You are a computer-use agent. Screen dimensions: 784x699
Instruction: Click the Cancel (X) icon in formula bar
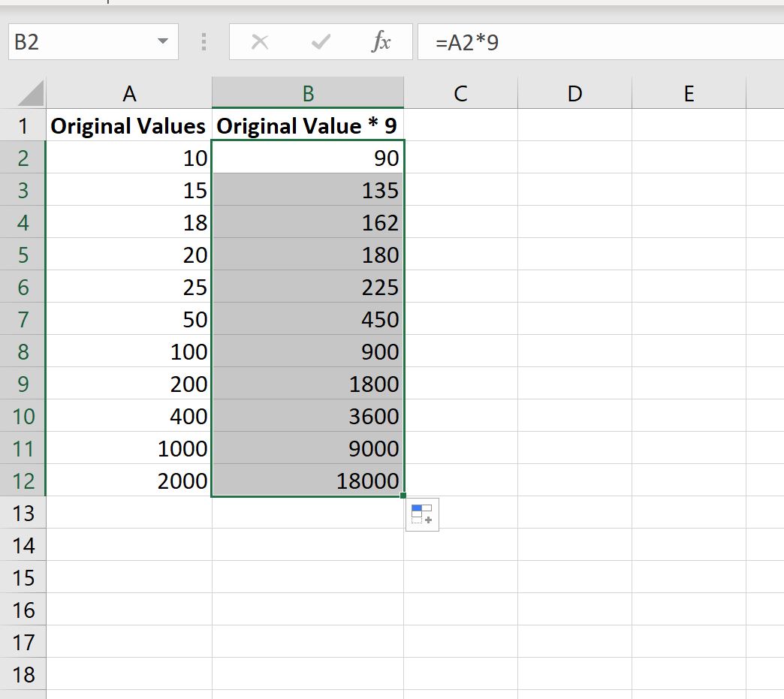tap(259, 41)
